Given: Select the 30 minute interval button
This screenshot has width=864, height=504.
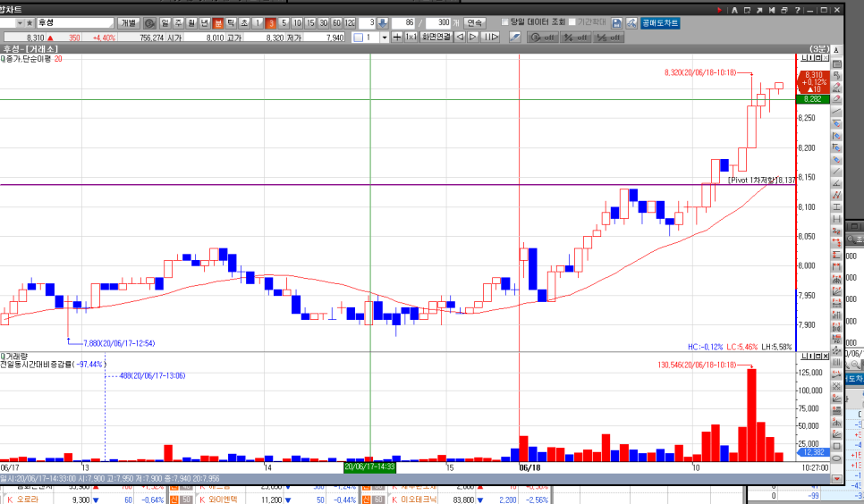Looking at the screenshot, I should [x=324, y=23].
